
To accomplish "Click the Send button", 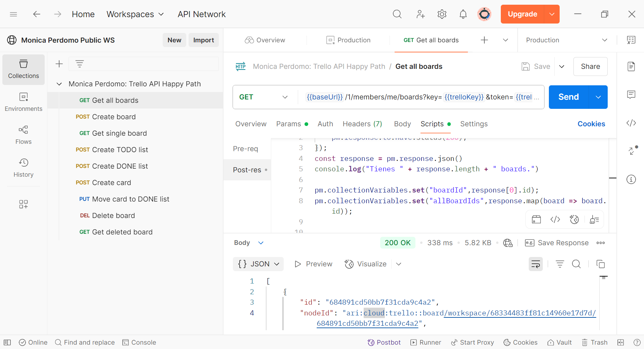I will pos(569,97).
